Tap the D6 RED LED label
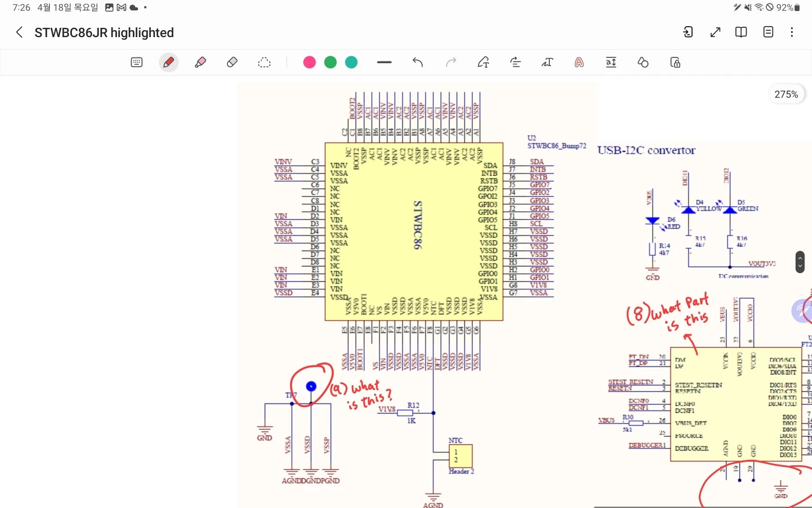Image resolution: width=812 pixels, height=508 pixels. tap(673, 223)
